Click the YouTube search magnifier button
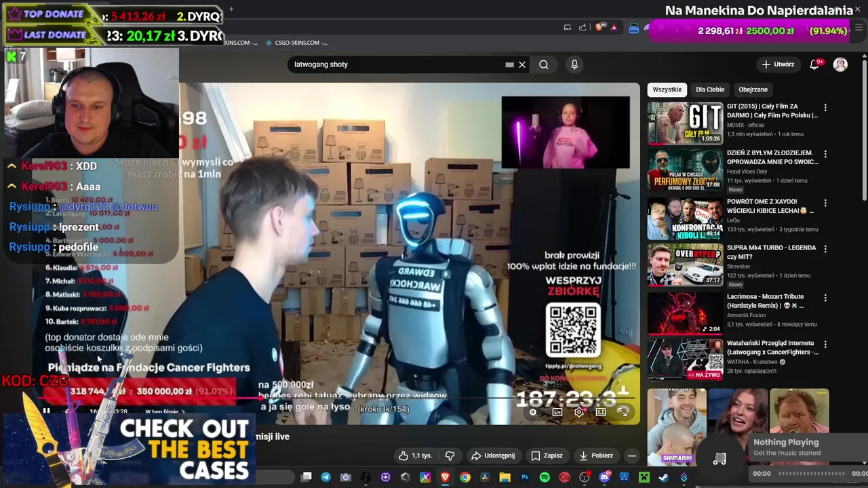The width and height of the screenshot is (868, 488). tap(544, 64)
